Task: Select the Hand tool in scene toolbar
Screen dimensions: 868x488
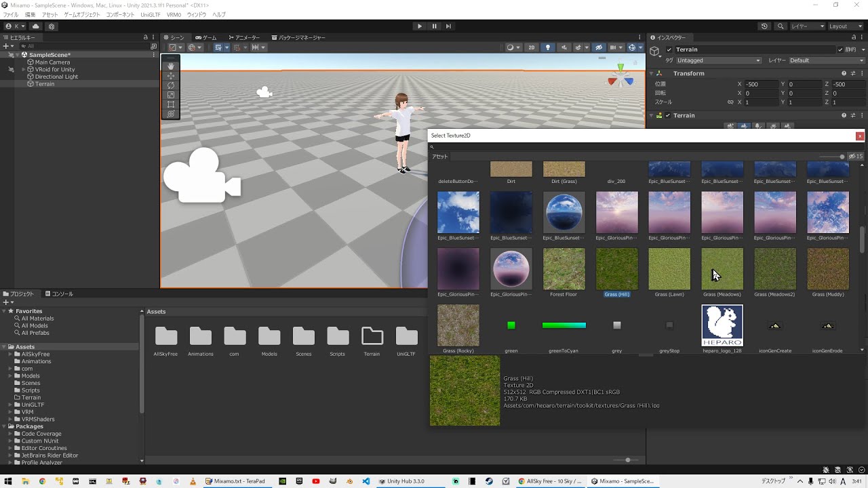Action: pos(170,66)
